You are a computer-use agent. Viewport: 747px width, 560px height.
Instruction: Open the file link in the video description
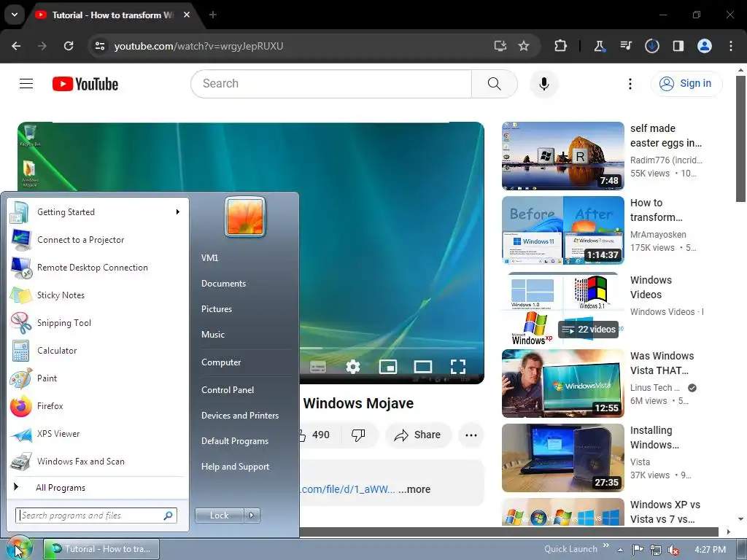click(348, 489)
